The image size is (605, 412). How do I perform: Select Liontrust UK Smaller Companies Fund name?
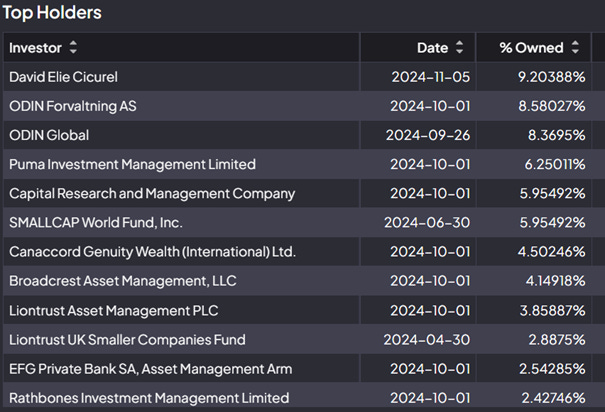(x=127, y=340)
